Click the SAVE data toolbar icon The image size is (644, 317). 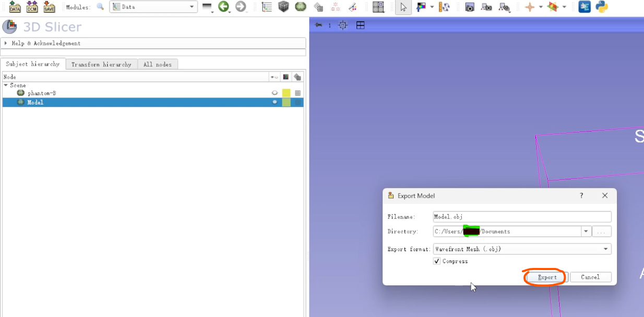pyautogui.click(x=49, y=7)
